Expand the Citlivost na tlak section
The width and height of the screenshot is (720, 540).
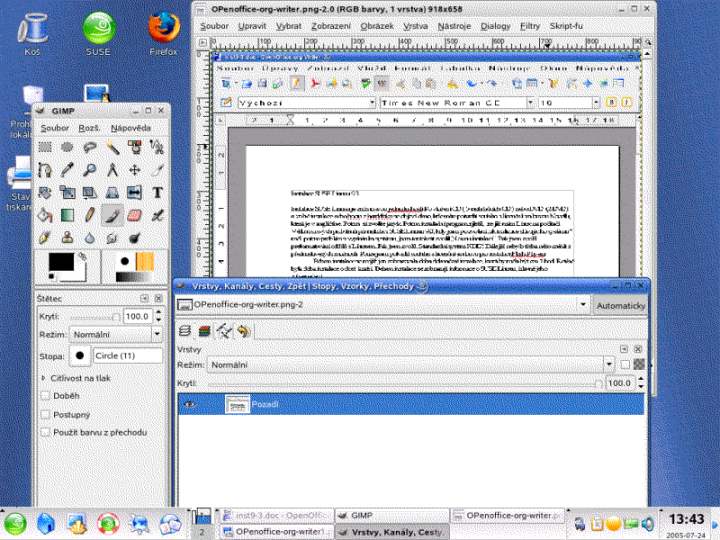pyautogui.click(x=43, y=378)
